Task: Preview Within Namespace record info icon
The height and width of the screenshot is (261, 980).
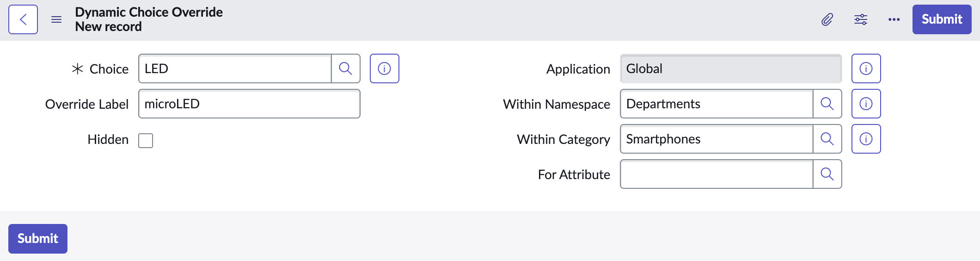Action: coord(866,104)
